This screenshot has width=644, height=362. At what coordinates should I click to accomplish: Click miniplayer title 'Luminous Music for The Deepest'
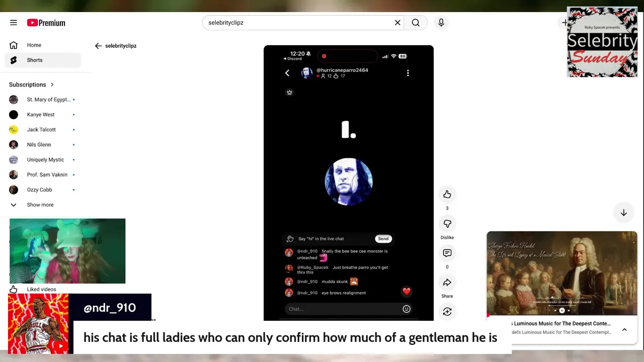pyautogui.click(x=562, y=324)
